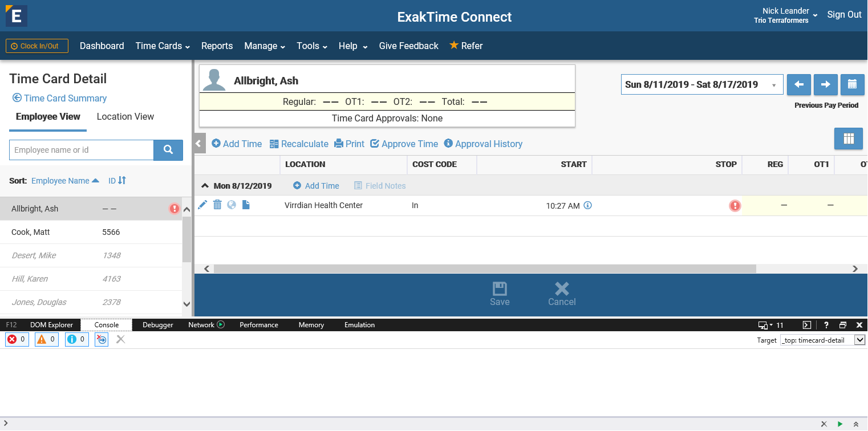Click the Save button
Viewport: 868px width, 431px height.
tap(500, 294)
